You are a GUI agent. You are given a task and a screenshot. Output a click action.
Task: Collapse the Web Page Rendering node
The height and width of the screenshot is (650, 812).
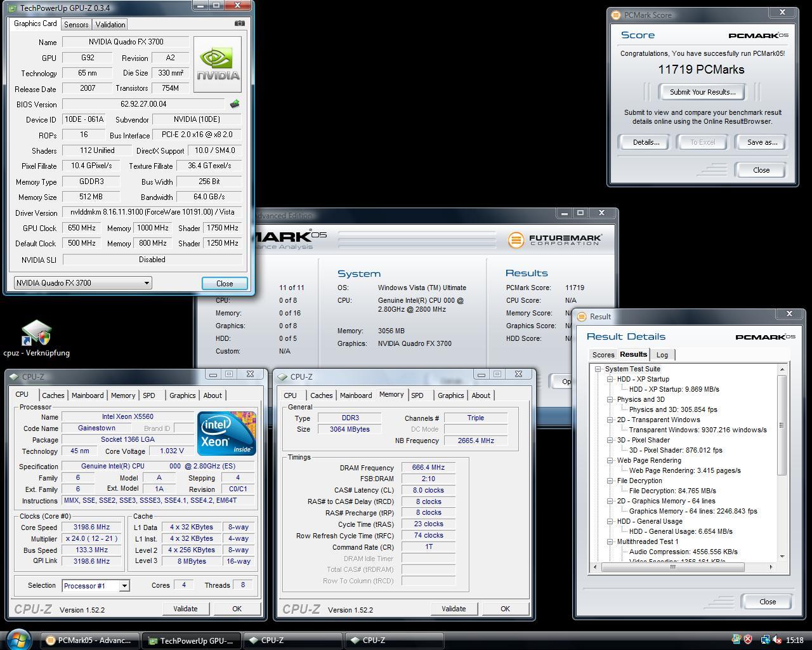[x=610, y=460]
